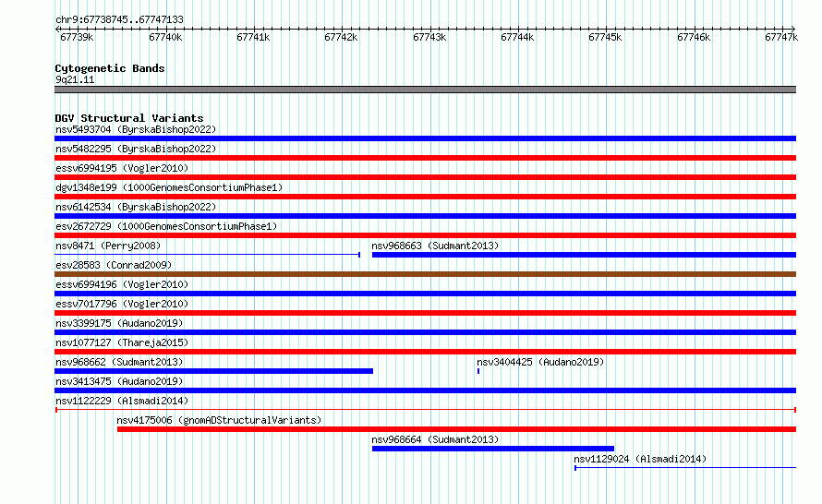822x504 pixels.
Task: Open the nsv1122229 (Alsmadi2014) label
Action: [x=122, y=401]
